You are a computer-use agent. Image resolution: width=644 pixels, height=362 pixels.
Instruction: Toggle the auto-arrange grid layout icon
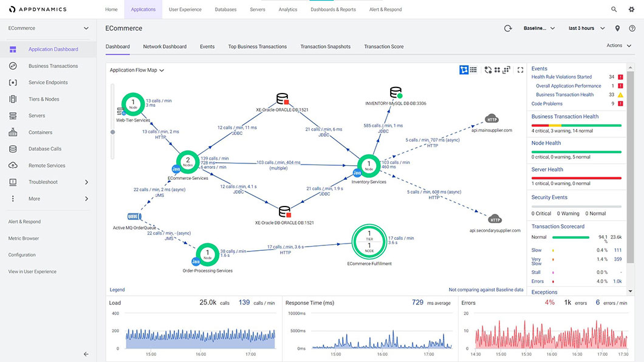tap(497, 70)
